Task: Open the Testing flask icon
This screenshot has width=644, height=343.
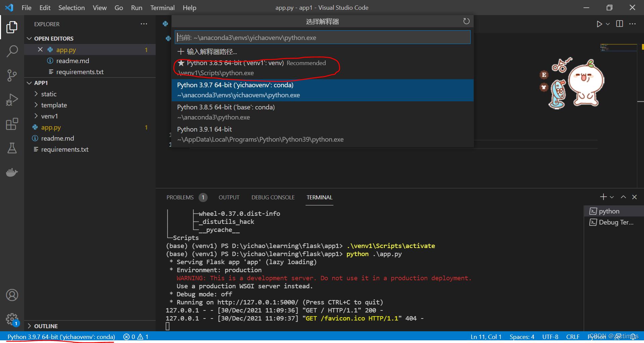Action: pos(12,148)
